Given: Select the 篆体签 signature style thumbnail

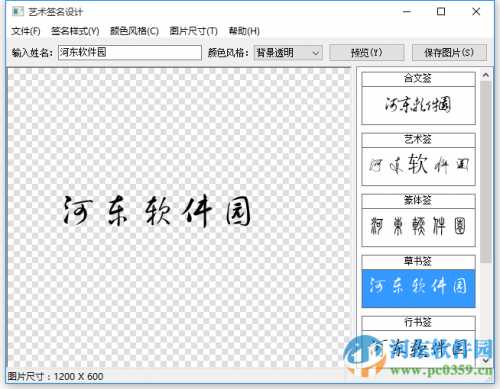Looking at the screenshot, I should (418, 227).
